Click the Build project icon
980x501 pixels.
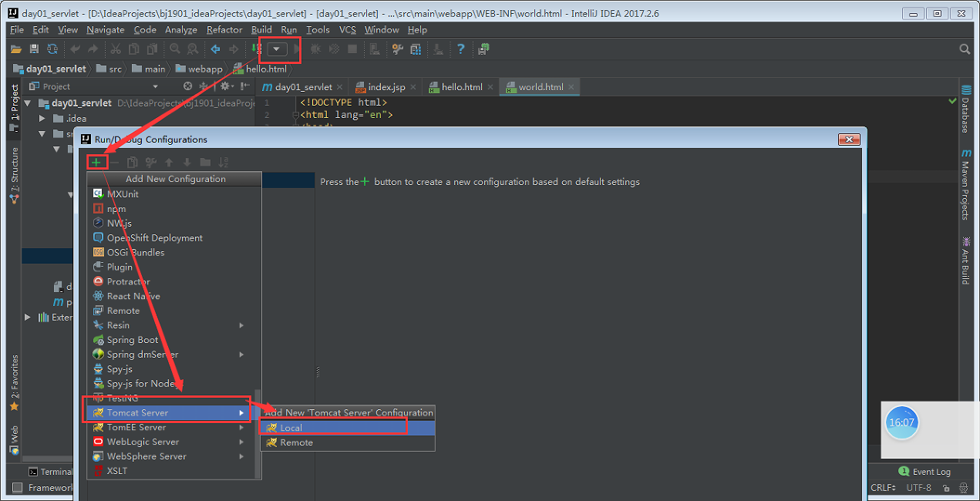[x=255, y=49]
